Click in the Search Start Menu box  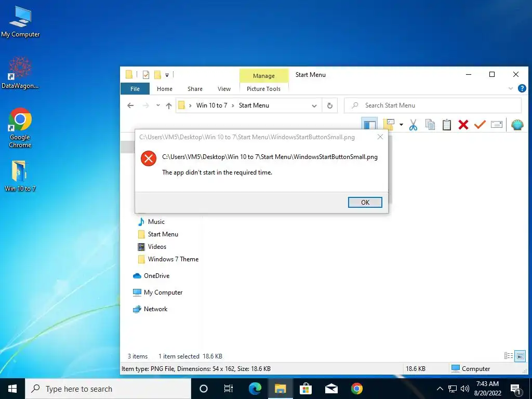point(433,105)
